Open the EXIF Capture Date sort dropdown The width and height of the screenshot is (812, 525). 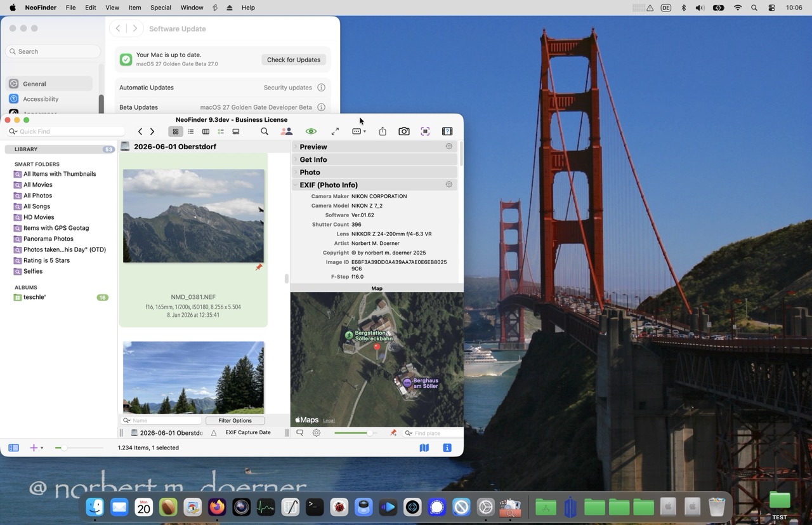pos(248,432)
